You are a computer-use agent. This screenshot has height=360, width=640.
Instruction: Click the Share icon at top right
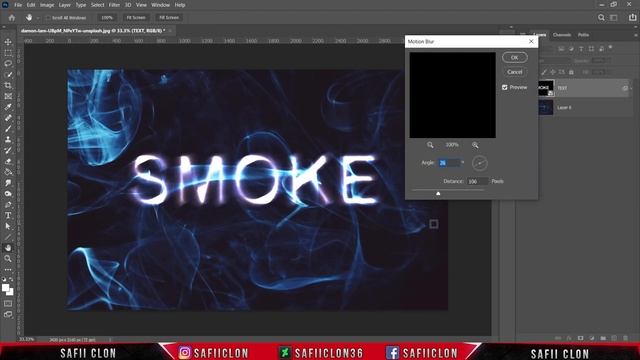click(632, 18)
